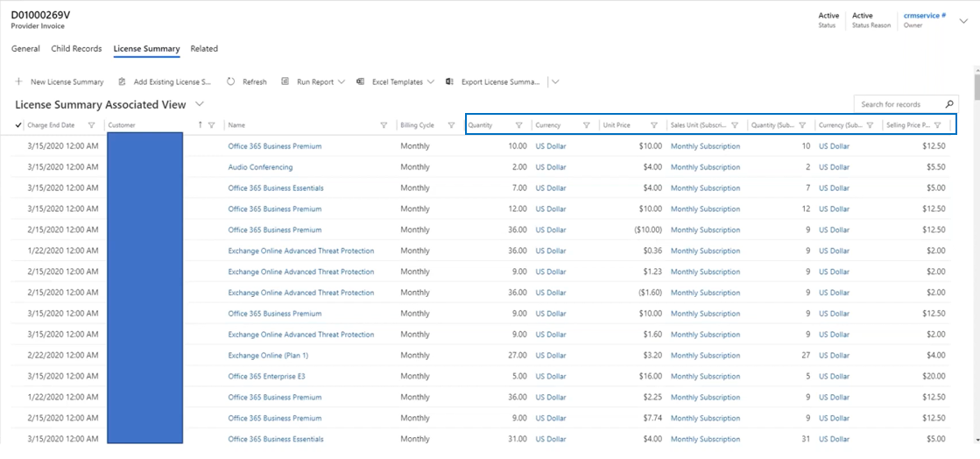Click the Excel Templates icon

click(x=360, y=82)
